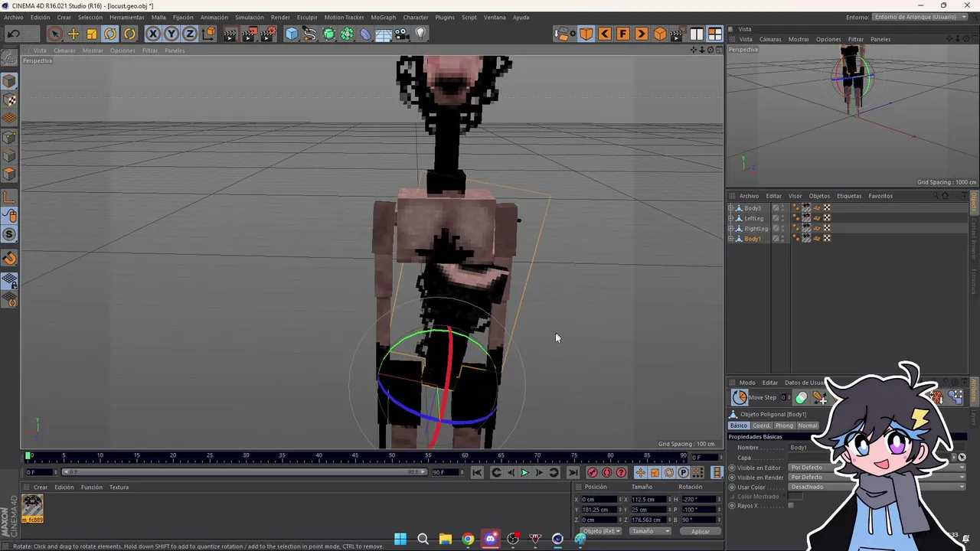Toggle the Autokeying red circle button
This screenshot has width=980, height=551.
click(606, 472)
